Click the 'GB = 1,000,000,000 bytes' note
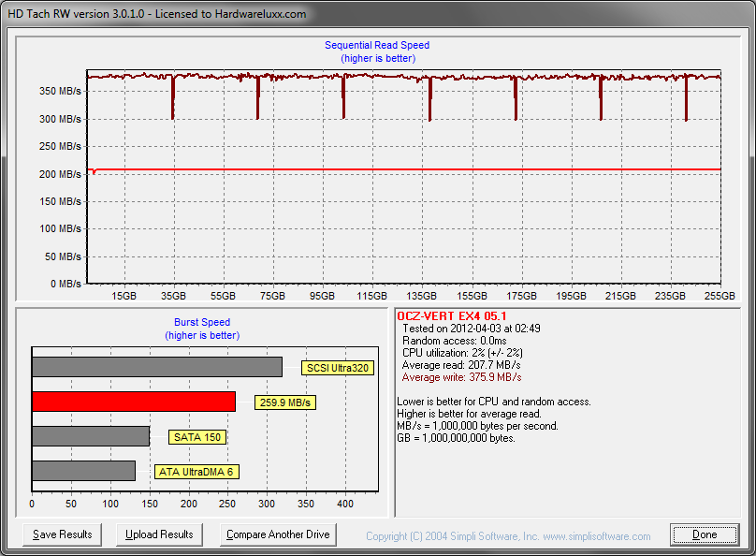756x556 pixels. 456,438
